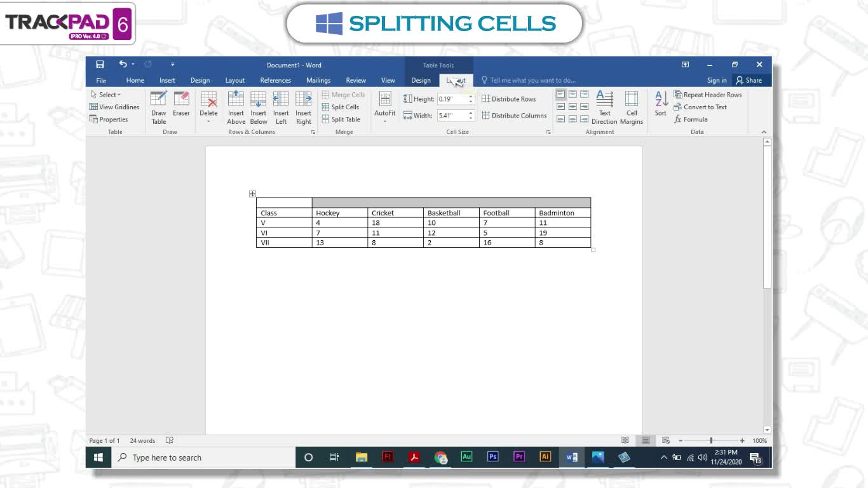This screenshot has width=868, height=488.
Task: Switch to Print Layout view
Action: (x=646, y=440)
